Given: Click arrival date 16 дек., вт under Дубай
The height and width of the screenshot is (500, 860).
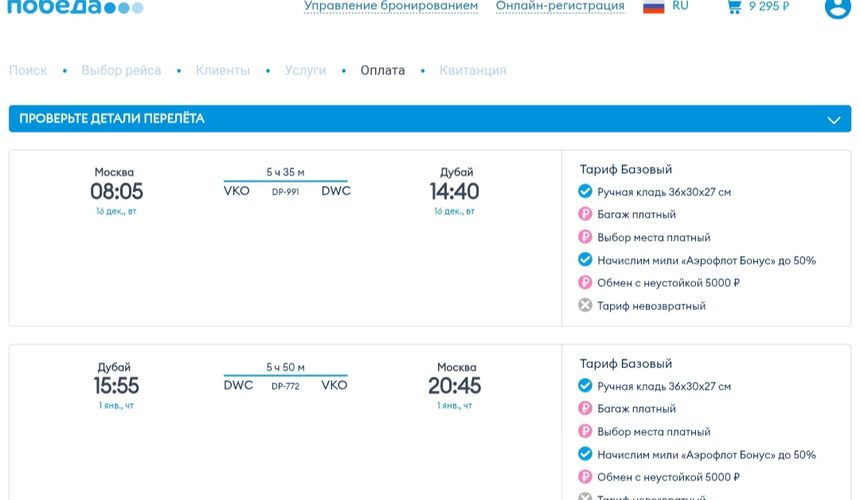Looking at the screenshot, I should click(454, 211).
